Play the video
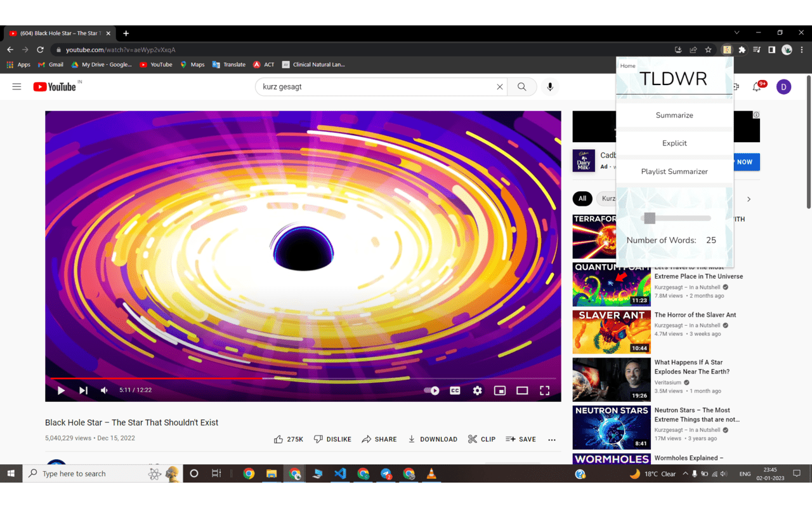812x508 pixels. point(61,391)
